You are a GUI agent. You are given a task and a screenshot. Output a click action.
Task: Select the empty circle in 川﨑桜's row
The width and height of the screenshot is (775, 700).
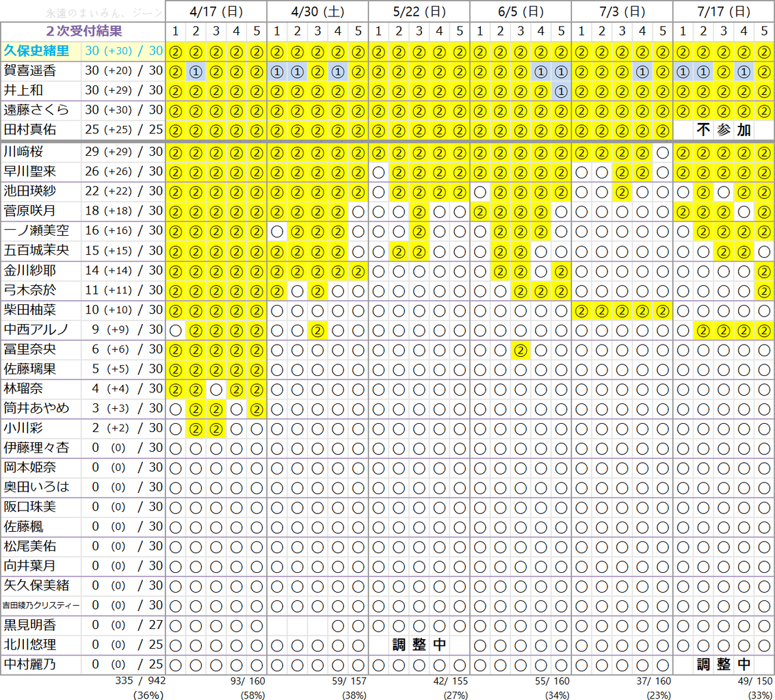coord(663,152)
